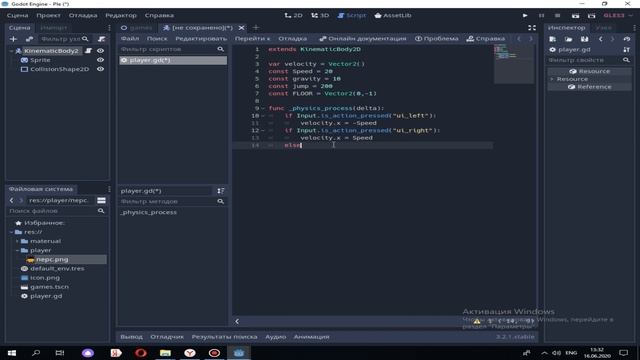
Task: Open Перейти к menu
Action: point(252,38)
